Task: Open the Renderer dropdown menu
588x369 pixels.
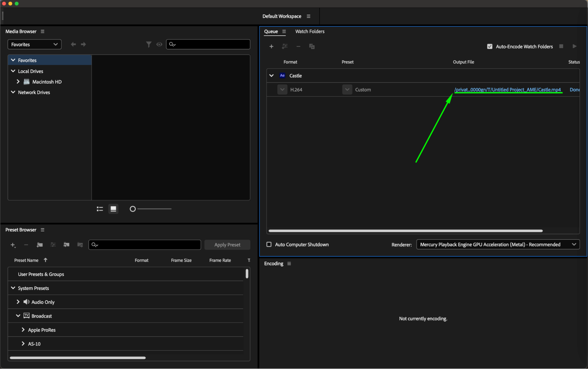Action: coord(498,244)
